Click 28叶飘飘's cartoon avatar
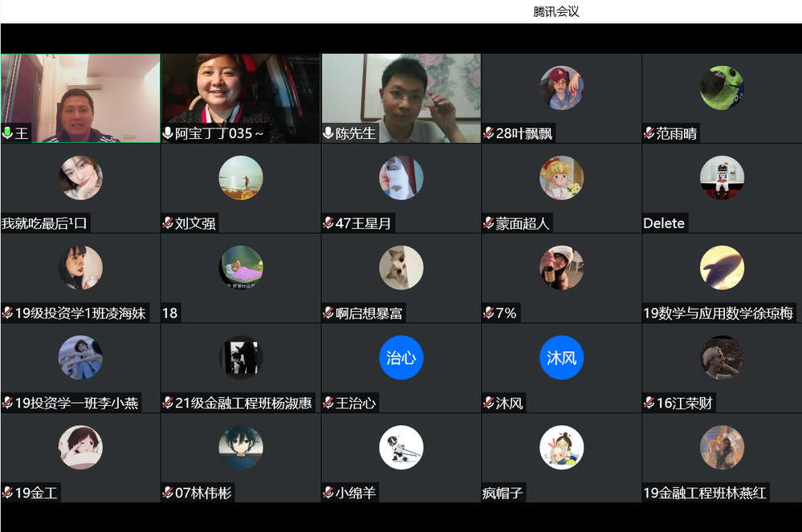This screenshot has width=802, height=532. coord(562,88)
